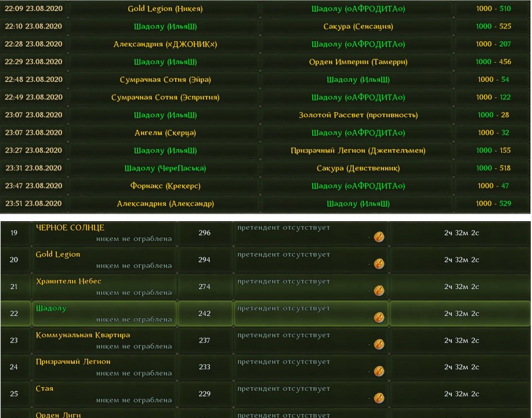532x418 pixels.
Task: Open clan ЧЕРНОЕ СОЛНЦЕ in ranking
Action: coord(70,228)
